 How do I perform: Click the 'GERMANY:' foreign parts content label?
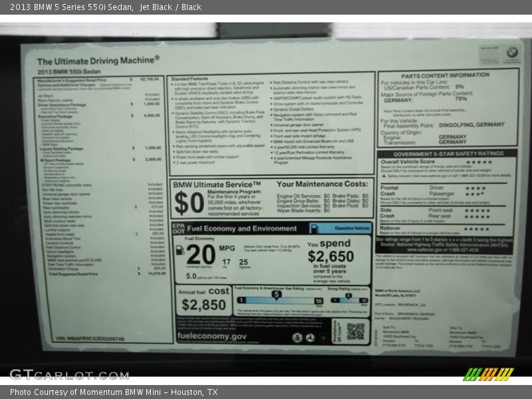[398, 100]
